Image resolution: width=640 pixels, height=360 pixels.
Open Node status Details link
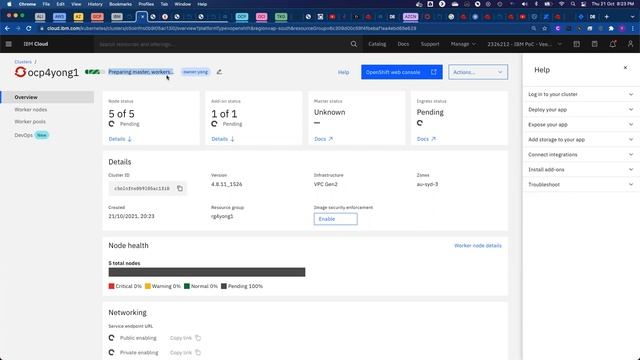point(120,139)
